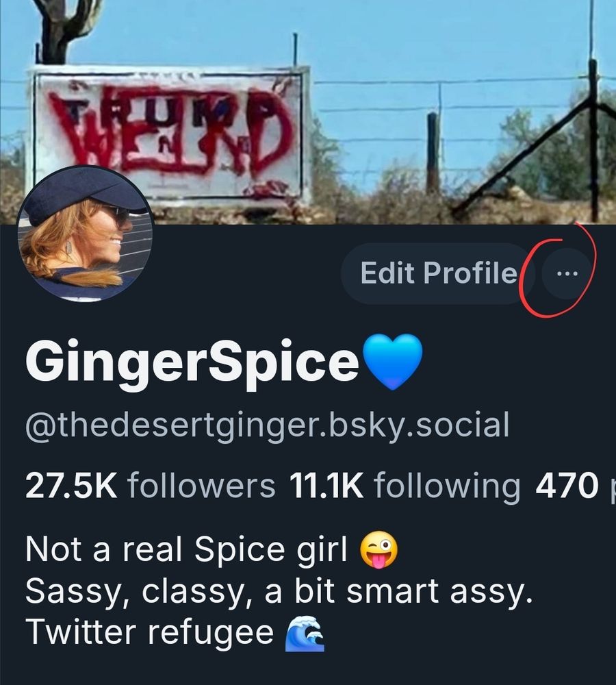Click the word "followers" label

[201, 486]
